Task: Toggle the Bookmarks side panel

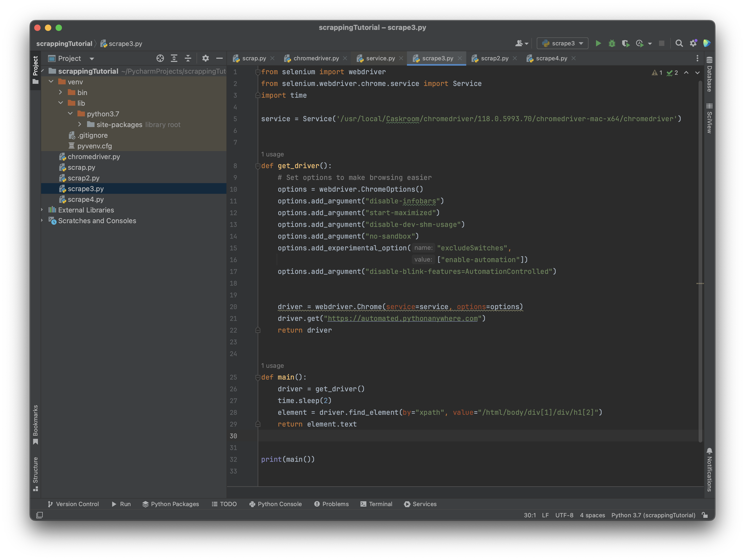Action: [x=35, y=424]
